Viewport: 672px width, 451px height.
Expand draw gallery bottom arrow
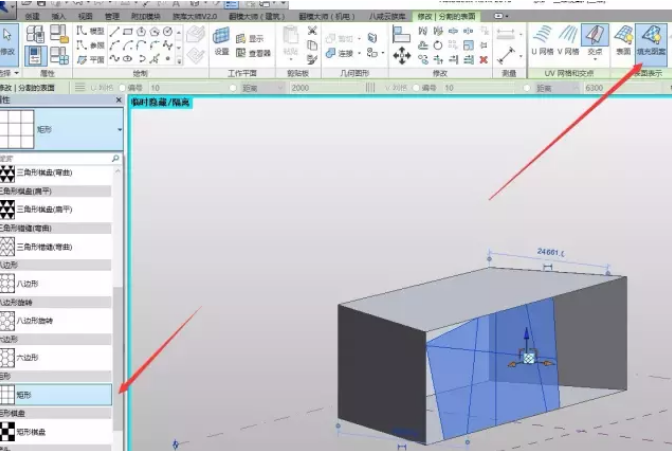pos(179,61)
